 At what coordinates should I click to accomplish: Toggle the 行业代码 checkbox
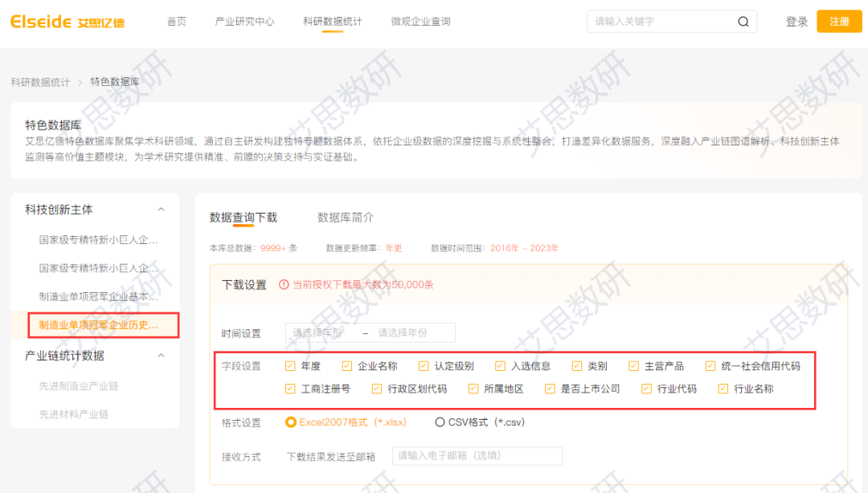646,389
